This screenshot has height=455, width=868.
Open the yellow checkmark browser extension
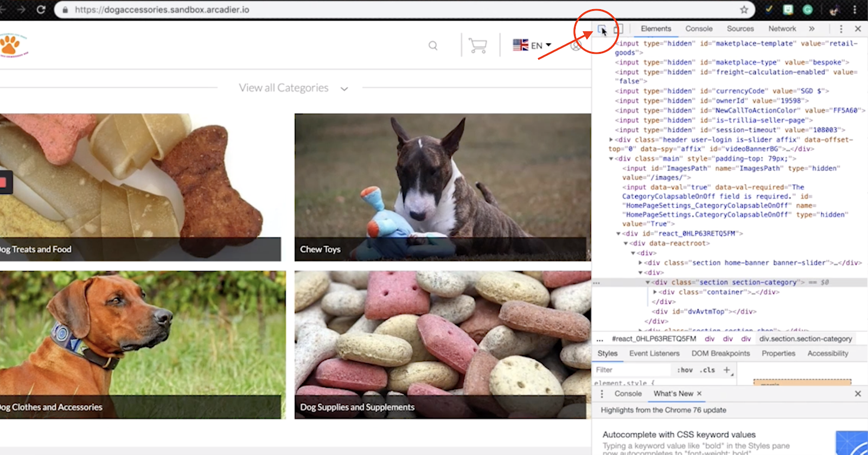click(769, 9)
